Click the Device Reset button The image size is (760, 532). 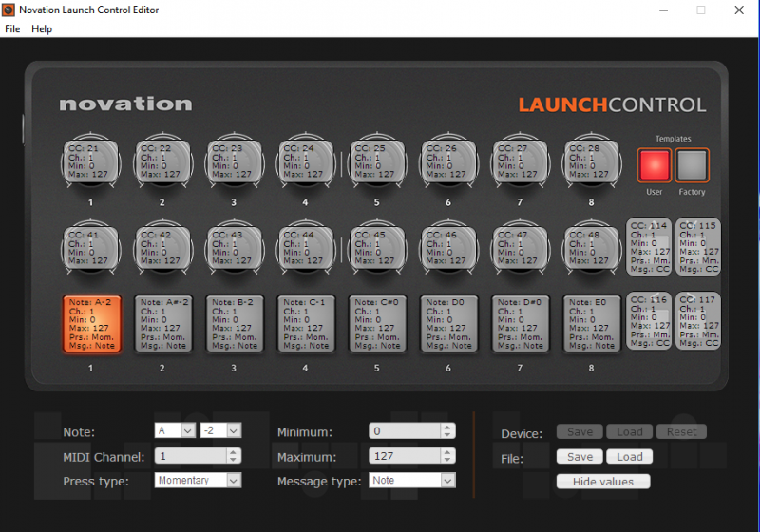pyautogui.click(x=681, y=431)
